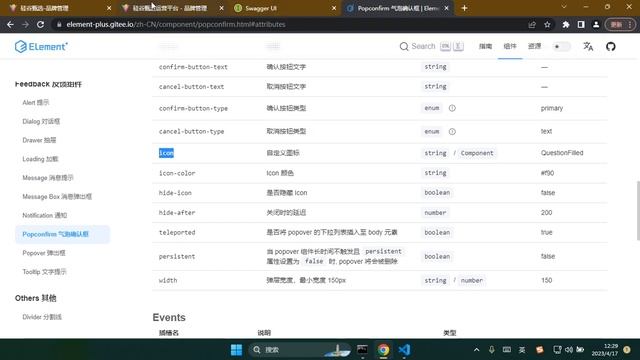640x360 pixels.
Task: Open a new browser tab
Action: [x=464, y=8]
